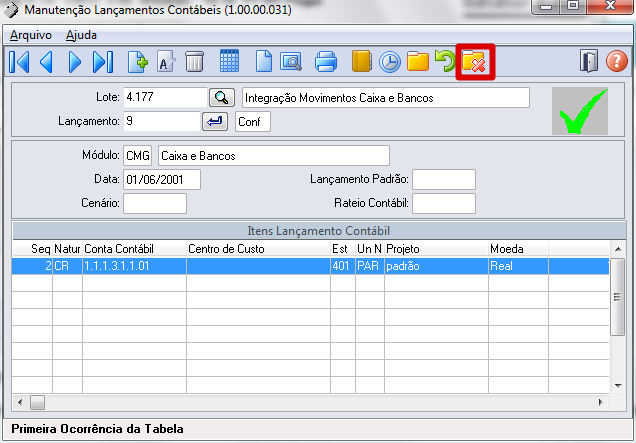The height and width of the screenshot is (443, 636).
Task: Click the Est column header
Action: (343, 249)
